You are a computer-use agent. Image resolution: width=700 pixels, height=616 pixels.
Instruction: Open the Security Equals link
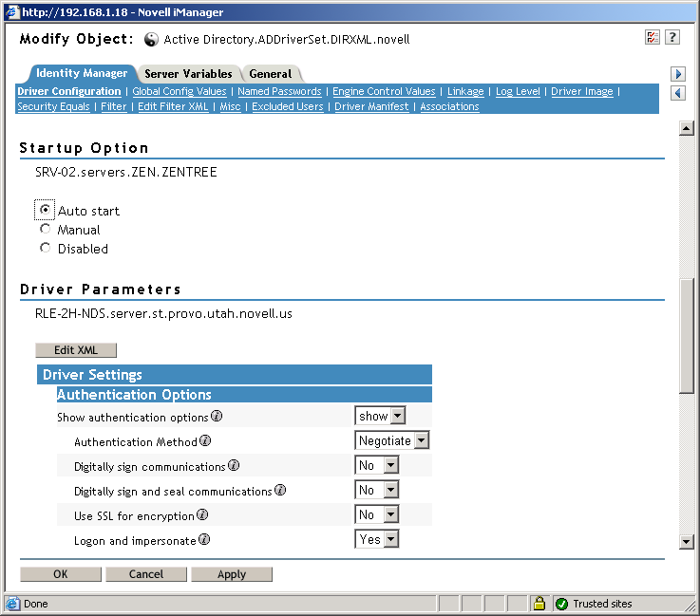[53, 106]
